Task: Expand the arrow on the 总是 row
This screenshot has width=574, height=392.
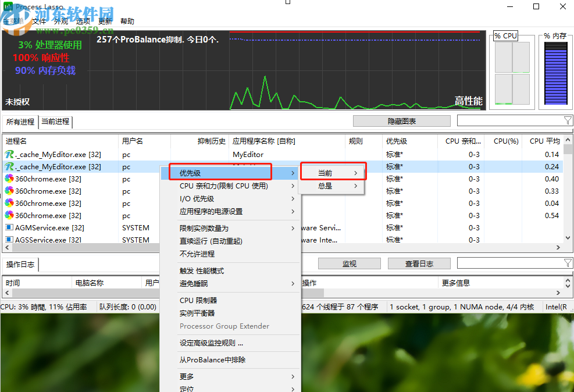Action: [x=355, y=186]
